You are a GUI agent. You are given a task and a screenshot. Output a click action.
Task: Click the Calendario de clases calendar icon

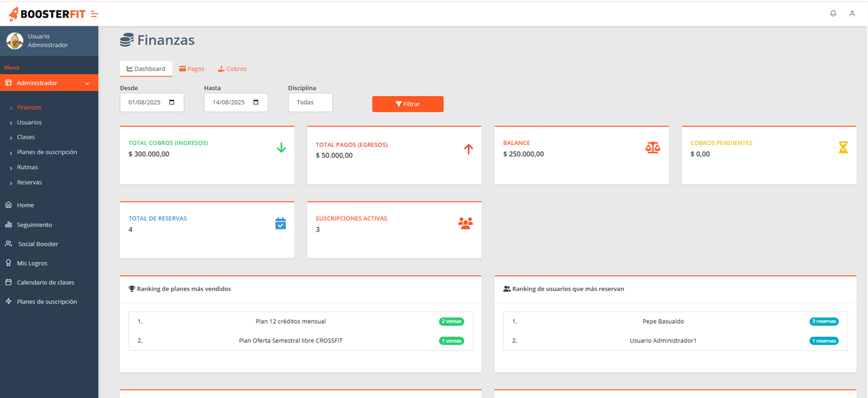[9, 282]
